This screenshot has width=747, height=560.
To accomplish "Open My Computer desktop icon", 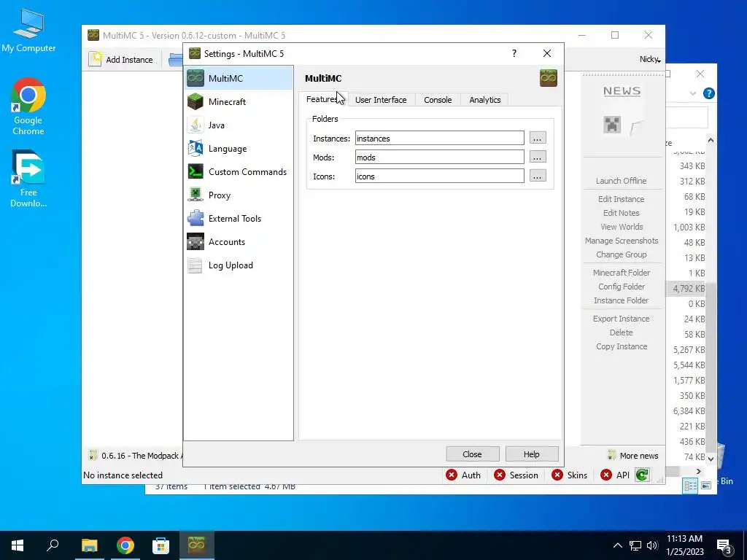I will click(28, 30).
